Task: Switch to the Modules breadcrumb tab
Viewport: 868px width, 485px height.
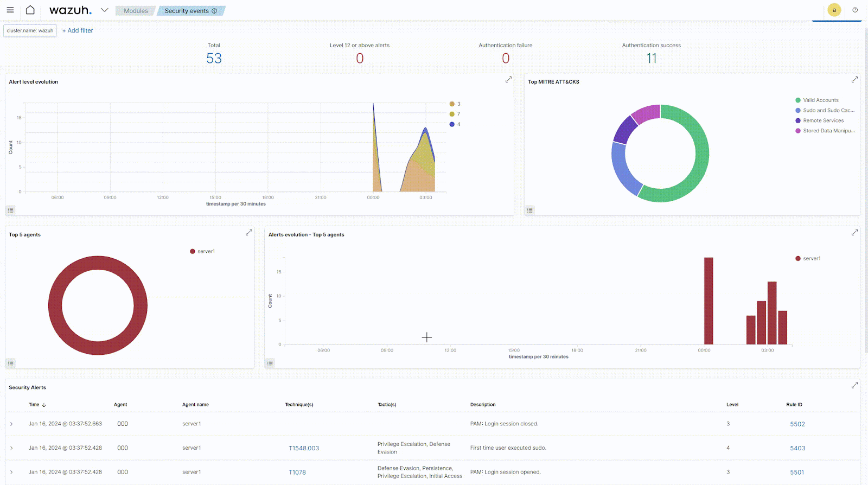Action: click(x=136, y=11)
